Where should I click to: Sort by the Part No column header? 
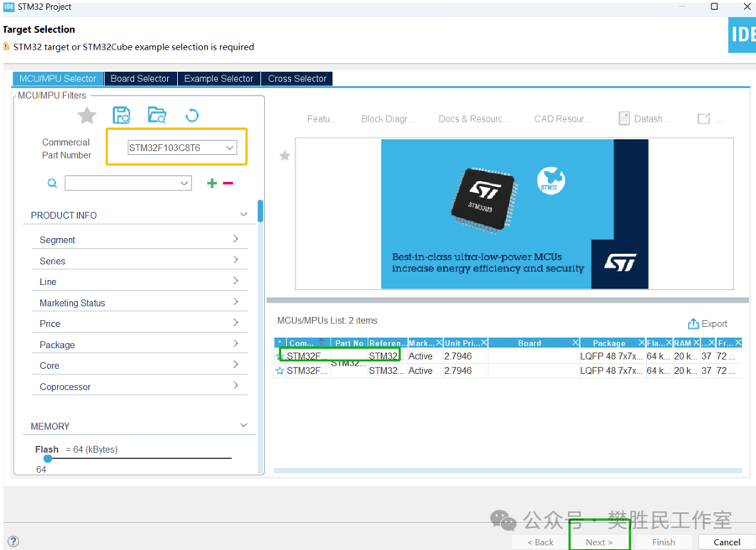349,343
